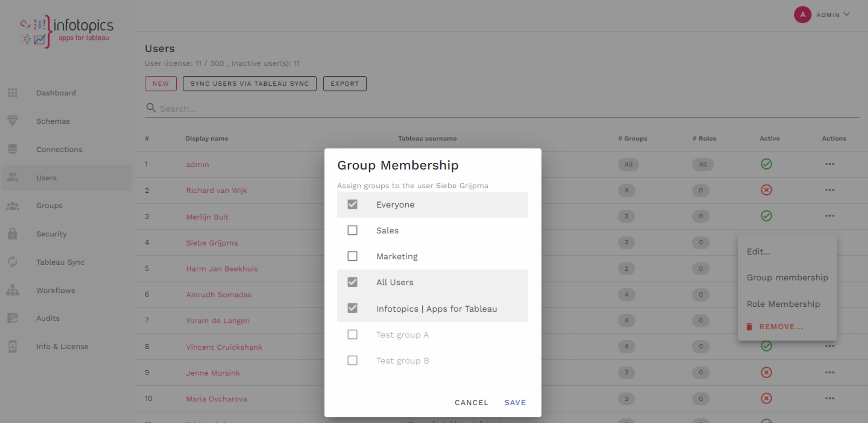Select Role Membership from context menu
Screen dimensions: 868x423
[783, 304]
